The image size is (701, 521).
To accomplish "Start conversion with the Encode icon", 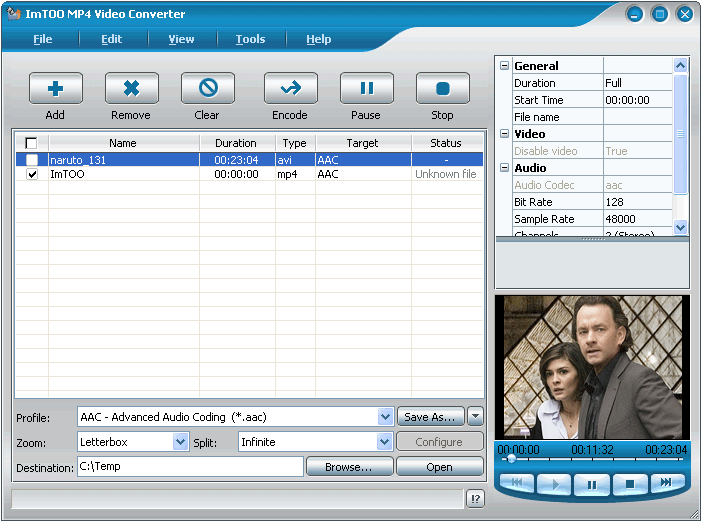I will point(290,89).
